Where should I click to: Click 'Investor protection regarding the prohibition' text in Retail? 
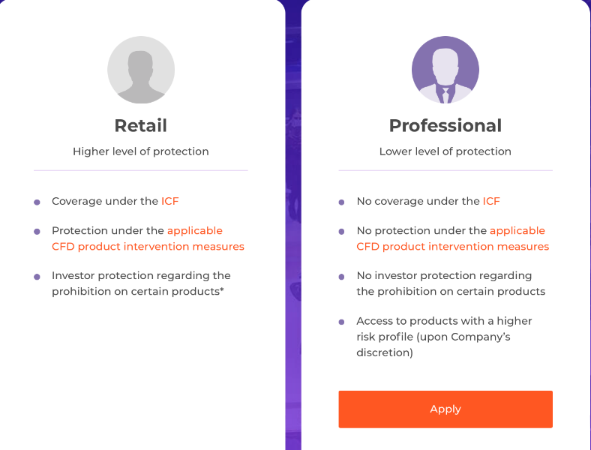[141, 283]
